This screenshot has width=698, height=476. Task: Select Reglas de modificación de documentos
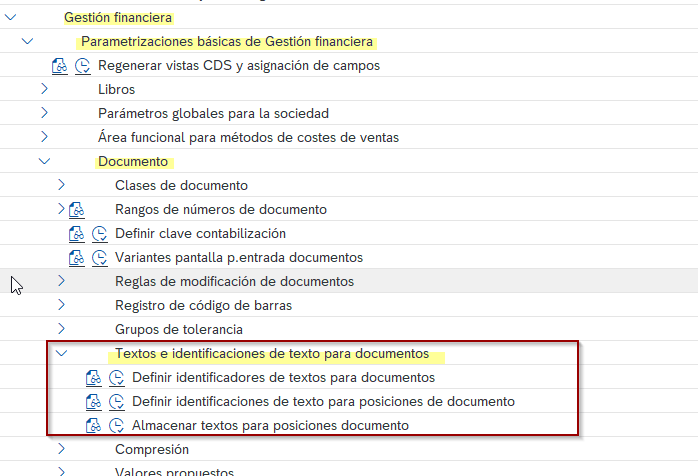pyautogui.click(x=234, y=281)
